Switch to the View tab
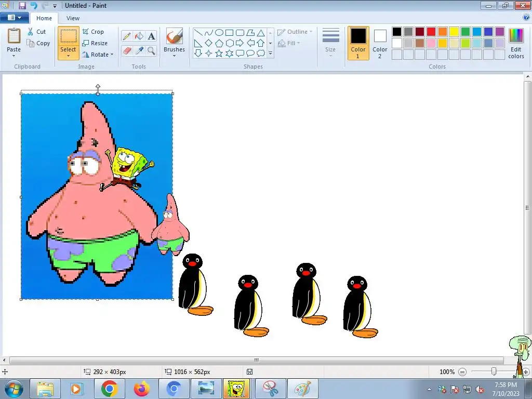Screen dimensions: 532x399 click(73, 18)
